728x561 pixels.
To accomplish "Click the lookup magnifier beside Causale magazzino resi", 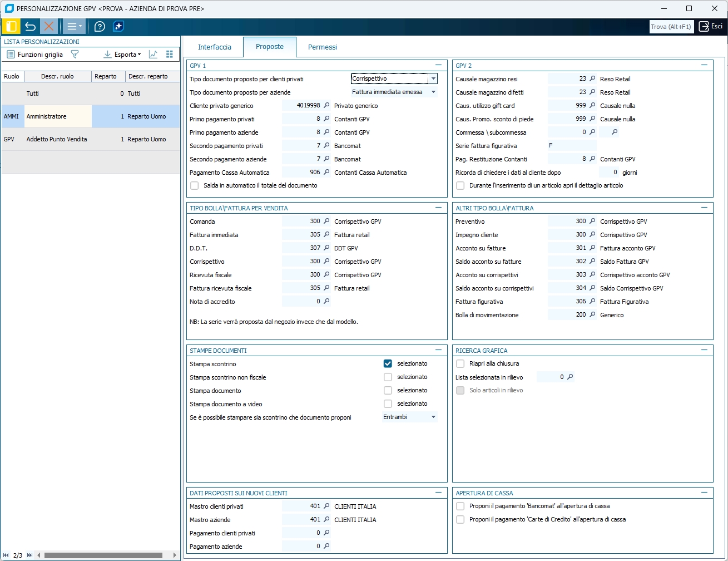I will 592,78.
